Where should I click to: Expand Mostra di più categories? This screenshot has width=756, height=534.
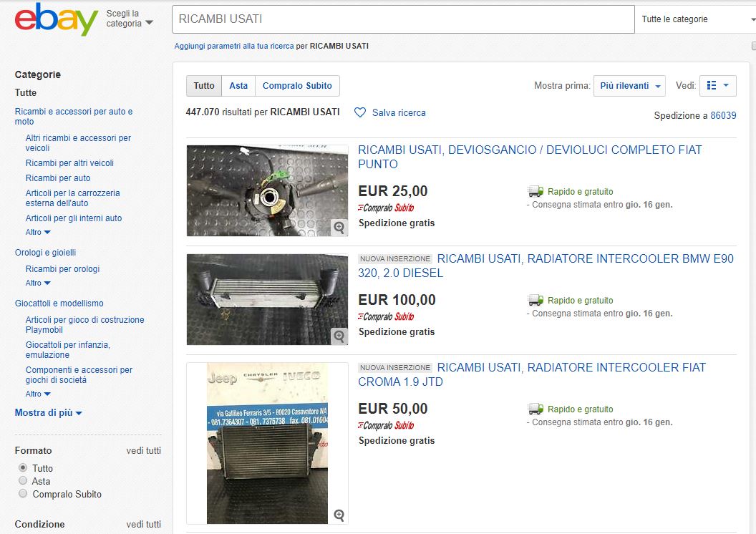(48, 413)
